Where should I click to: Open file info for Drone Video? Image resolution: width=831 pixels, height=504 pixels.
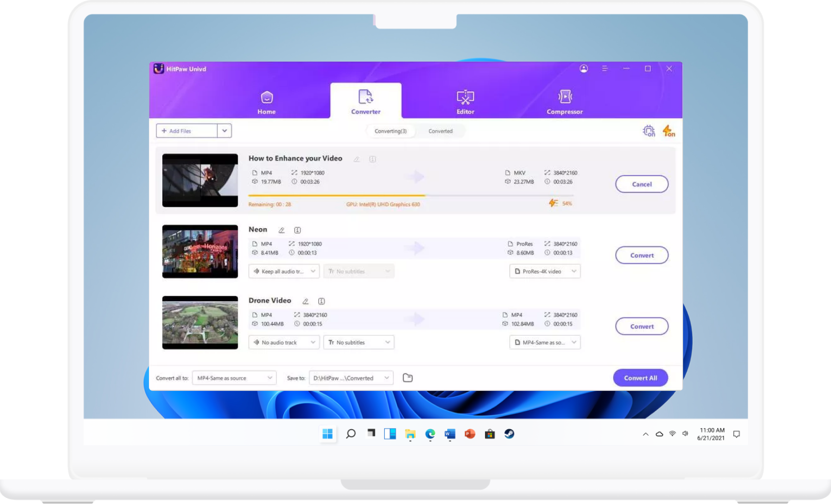(321, 301)
